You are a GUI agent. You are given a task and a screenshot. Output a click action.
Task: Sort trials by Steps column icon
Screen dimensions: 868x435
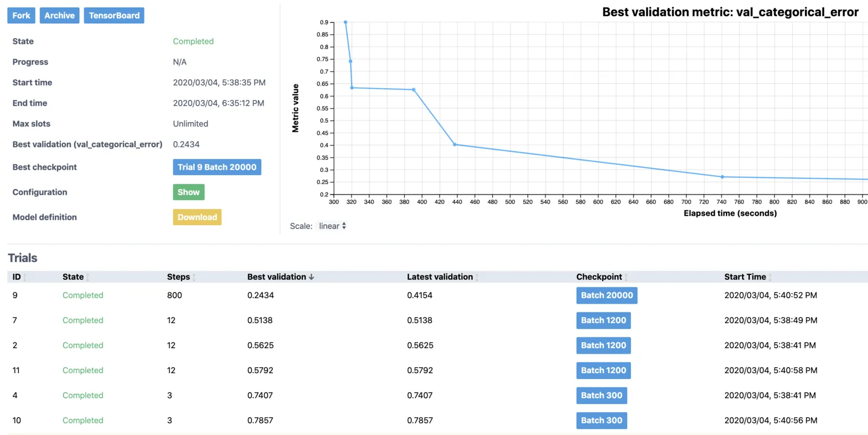[194, 277]
